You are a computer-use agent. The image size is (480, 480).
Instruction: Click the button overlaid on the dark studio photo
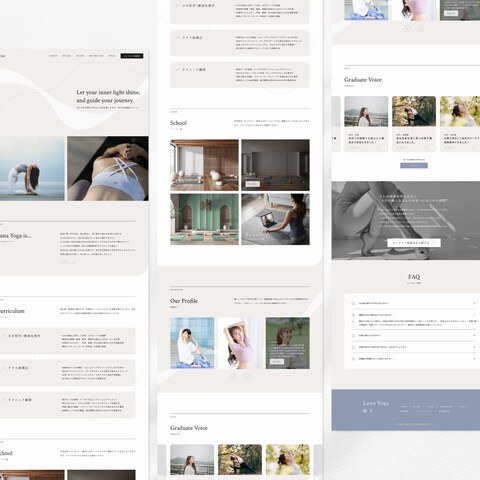[252, 184]
